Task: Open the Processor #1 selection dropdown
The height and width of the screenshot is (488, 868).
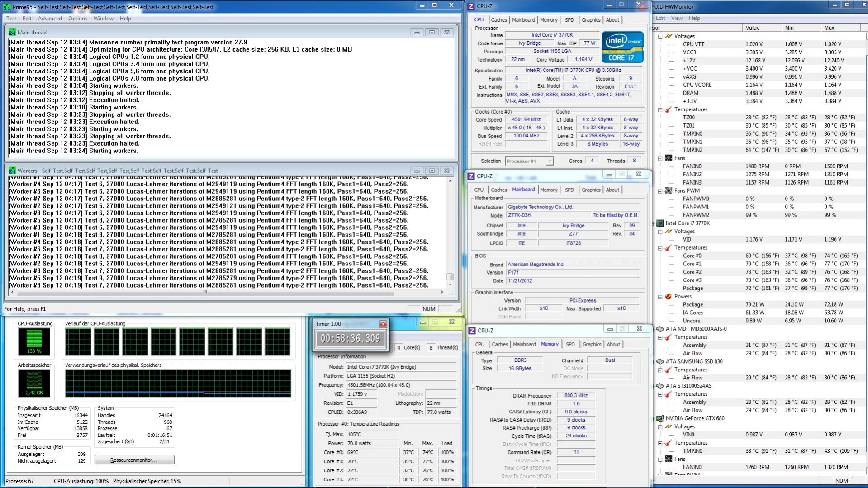Action: pyautogui.click(x=529, y=161)
